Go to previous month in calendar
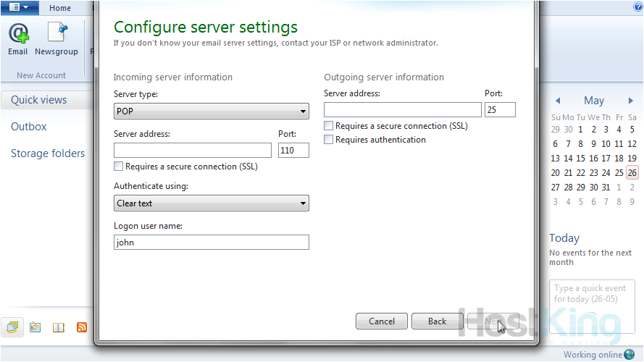Screen dimensions: 644x362 tap(557, 101)
